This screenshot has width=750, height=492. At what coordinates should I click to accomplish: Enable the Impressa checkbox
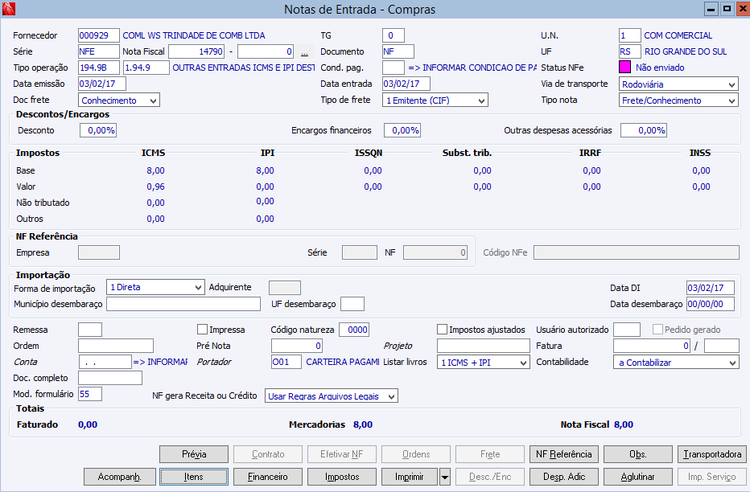203,329
